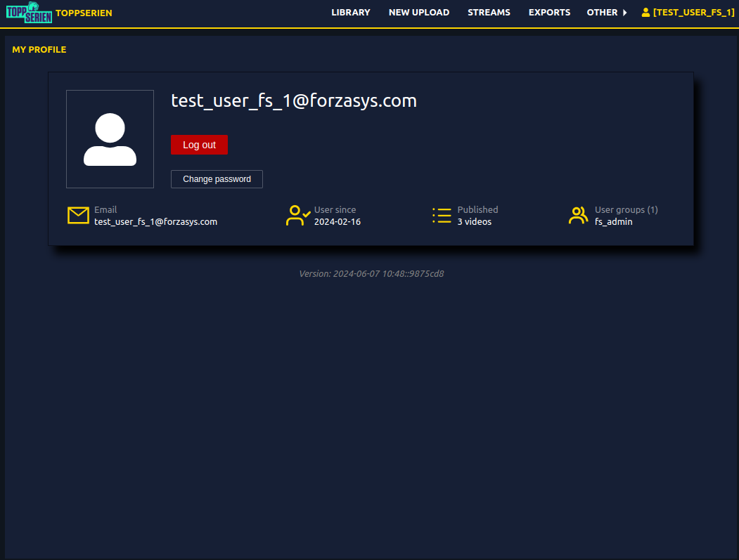Open the EXPORTS page
Screen dimensions: 739x560
pyautogui.click(x=549, y=12)
